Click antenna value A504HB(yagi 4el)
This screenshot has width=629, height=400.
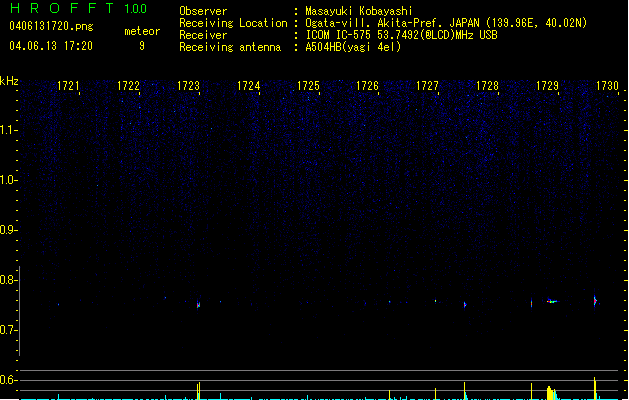coord(353,47)
